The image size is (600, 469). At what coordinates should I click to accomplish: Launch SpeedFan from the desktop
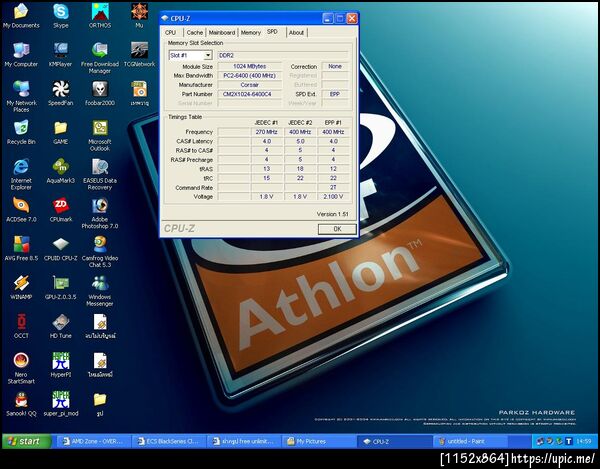click(x=60, y=93)
